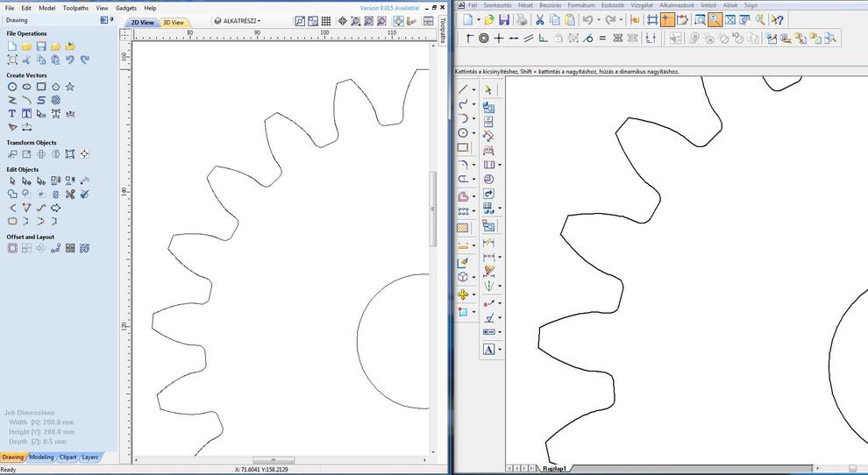Open redo history dropdown arrow in CAD toolbar

coord(621,20)
